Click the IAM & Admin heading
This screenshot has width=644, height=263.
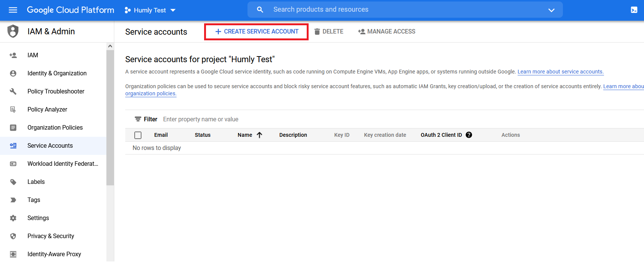click(x=51, y=32)
